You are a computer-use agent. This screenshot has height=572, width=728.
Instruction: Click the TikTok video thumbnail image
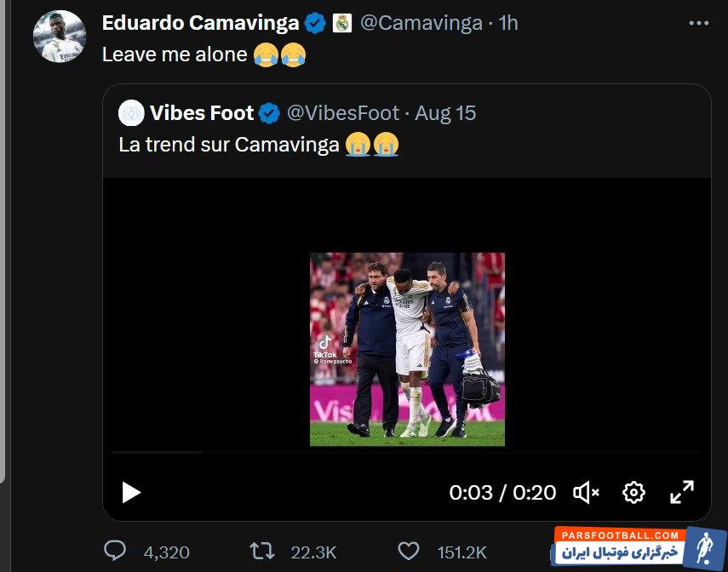[x=407, y=349]
